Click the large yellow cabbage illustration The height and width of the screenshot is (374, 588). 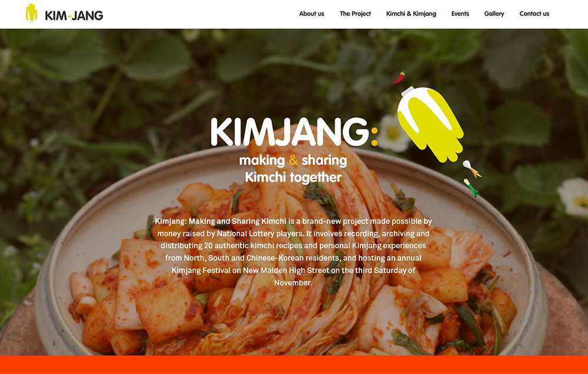click(x=430, y=124)
